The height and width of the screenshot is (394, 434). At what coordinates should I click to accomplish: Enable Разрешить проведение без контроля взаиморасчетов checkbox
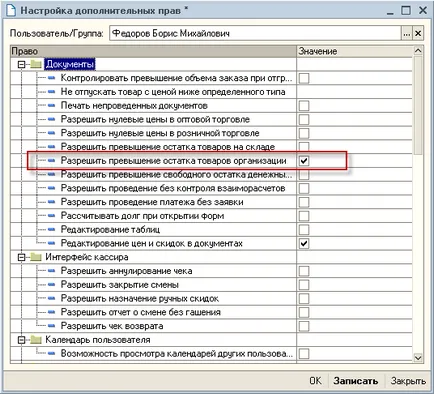tap(304, 188)
